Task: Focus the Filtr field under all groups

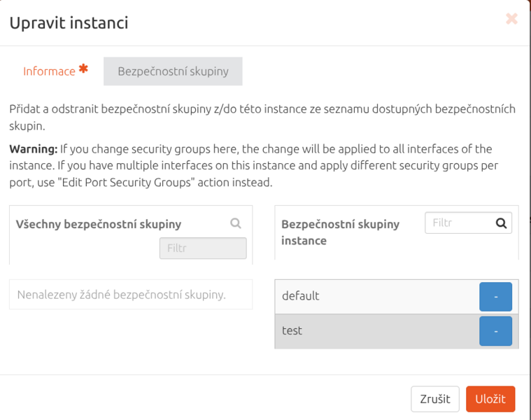Action: pos(203,248)
